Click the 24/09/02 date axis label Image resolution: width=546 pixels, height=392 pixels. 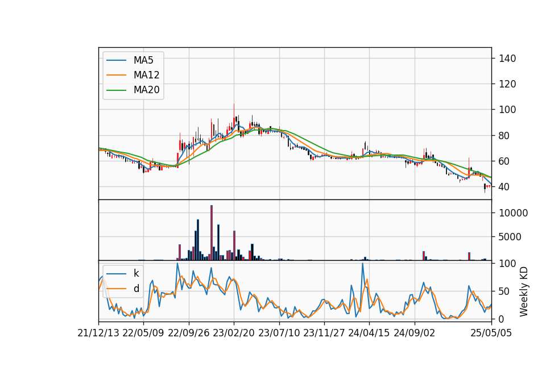point(415,333)
